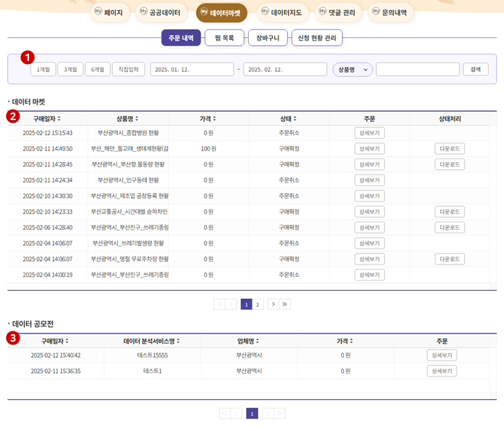Image resolution: width=504 pixels, height=431 pixels.
Task: Focus the search keyword input field
Action: click(x=417, y=69)
